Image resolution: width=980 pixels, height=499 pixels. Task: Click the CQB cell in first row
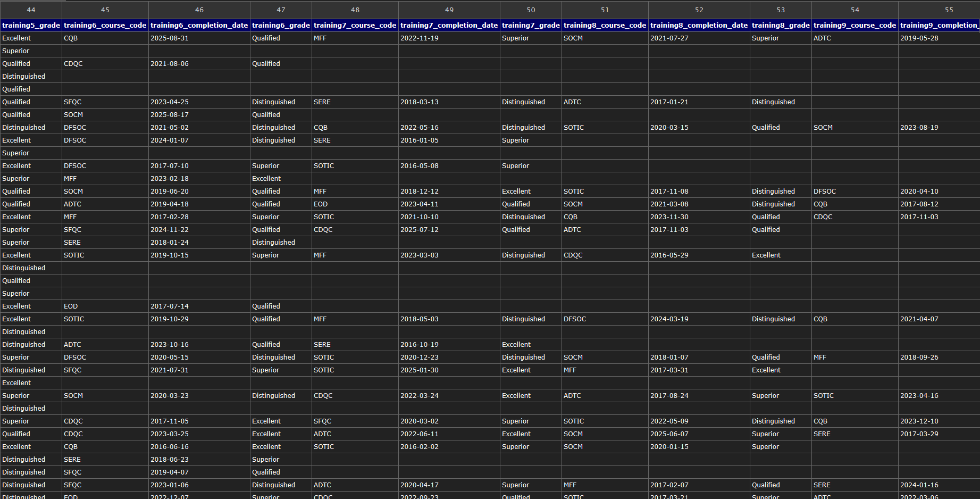click(71, 38)
